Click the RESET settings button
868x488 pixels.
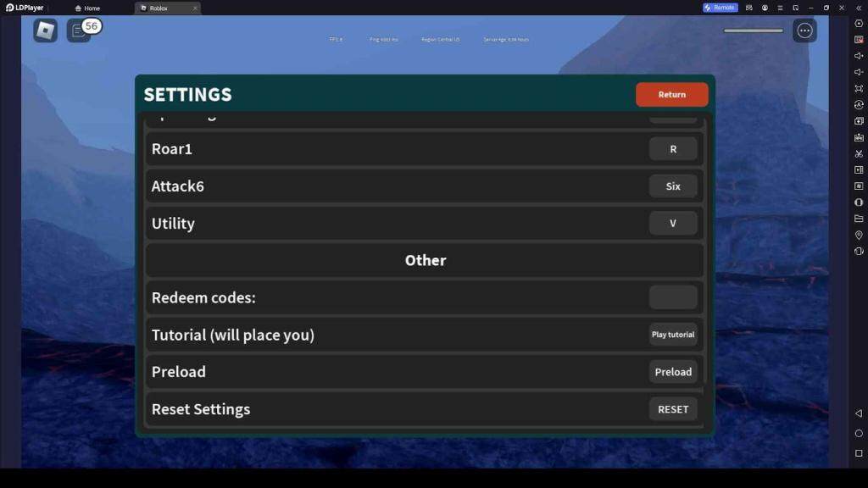[672, 409]
